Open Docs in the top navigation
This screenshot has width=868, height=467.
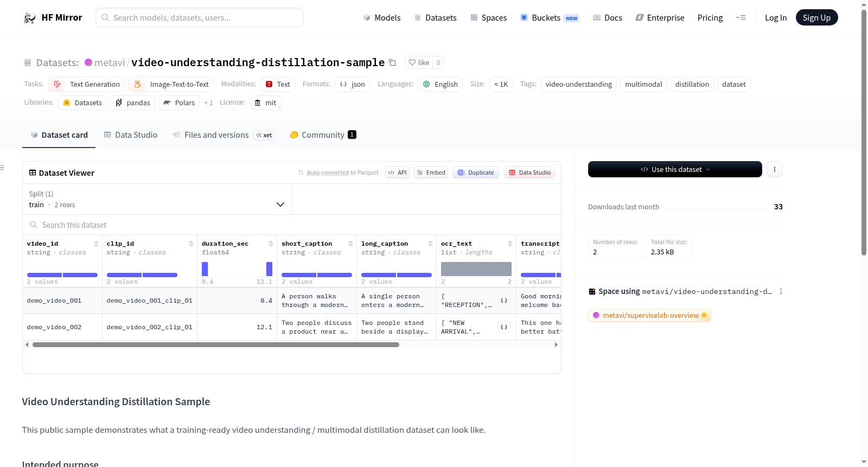pyautogui.click(x=608, y=18)
